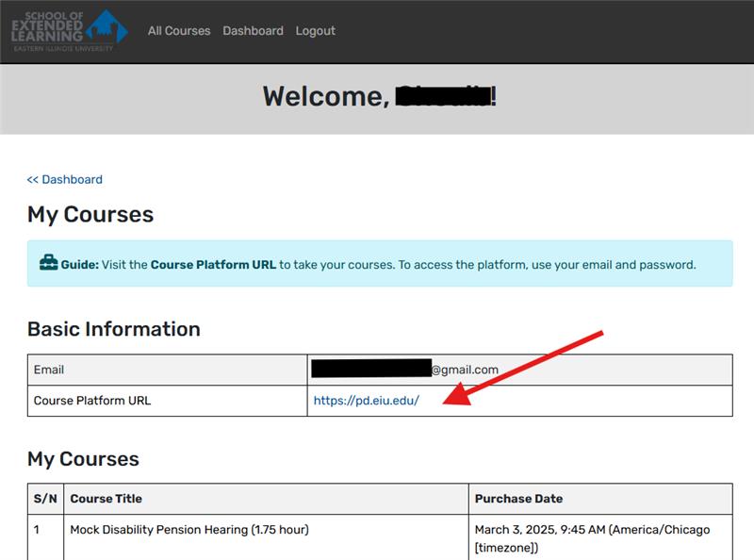Click the Email label cell

point(49,371)
